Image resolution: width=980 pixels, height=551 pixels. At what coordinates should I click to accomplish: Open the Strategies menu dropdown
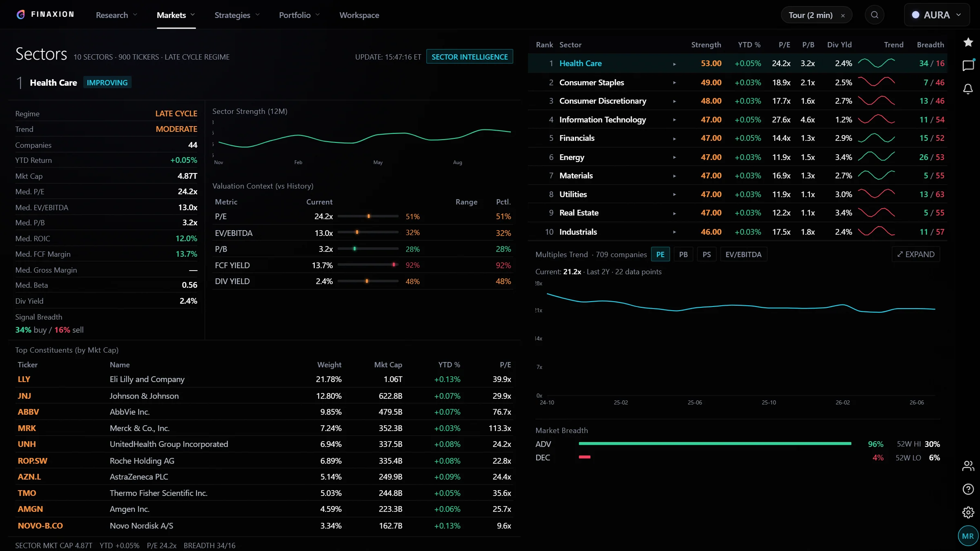pos(237,15)
